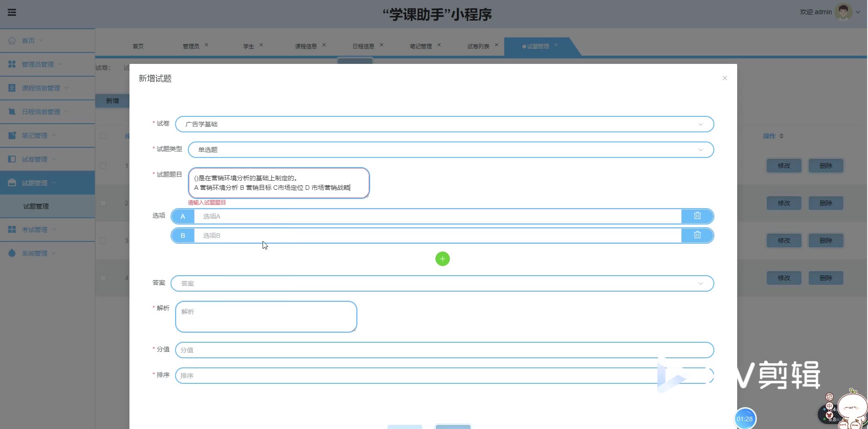Delete option A with its trash icon
Viewport: 868px width, 429px height.
(x=697, y=216)
